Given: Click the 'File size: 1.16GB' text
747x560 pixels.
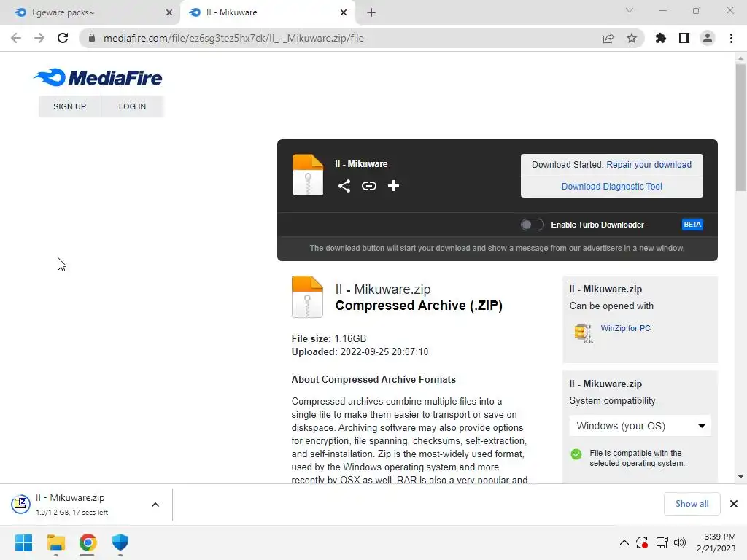Looking at the screenshot, I should [329, 338].
